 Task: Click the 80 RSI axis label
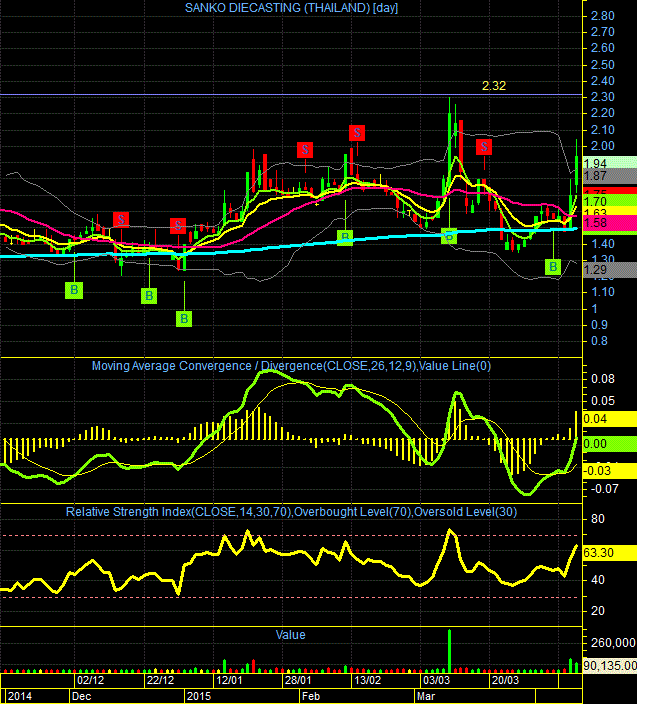pos(598,519)
